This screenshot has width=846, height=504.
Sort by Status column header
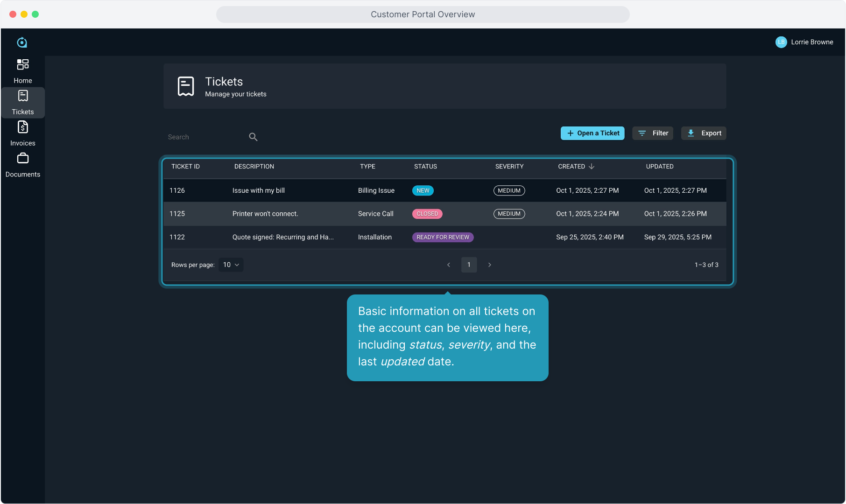(x=425, y=167)
